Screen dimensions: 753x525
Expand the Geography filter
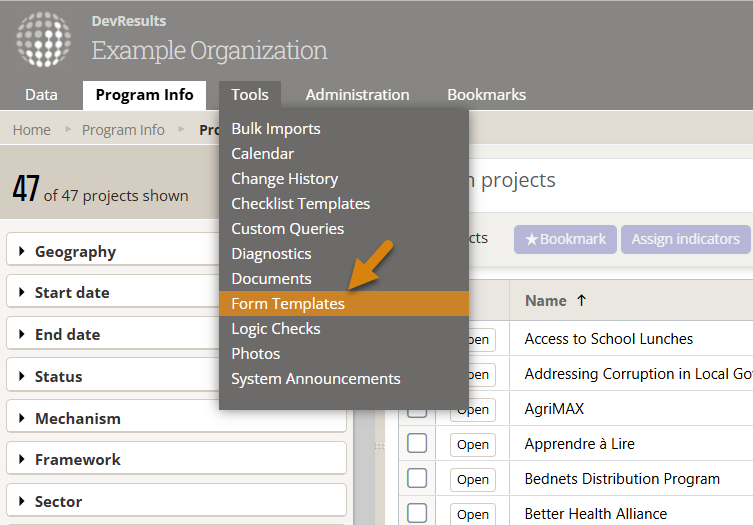[75, 252]
